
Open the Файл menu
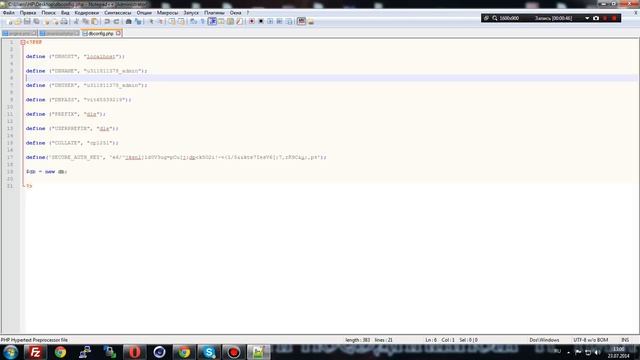click(9, 13)
